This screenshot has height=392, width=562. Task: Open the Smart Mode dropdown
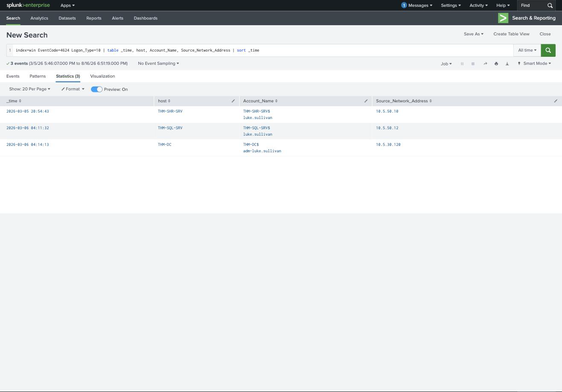pos(534,64)
